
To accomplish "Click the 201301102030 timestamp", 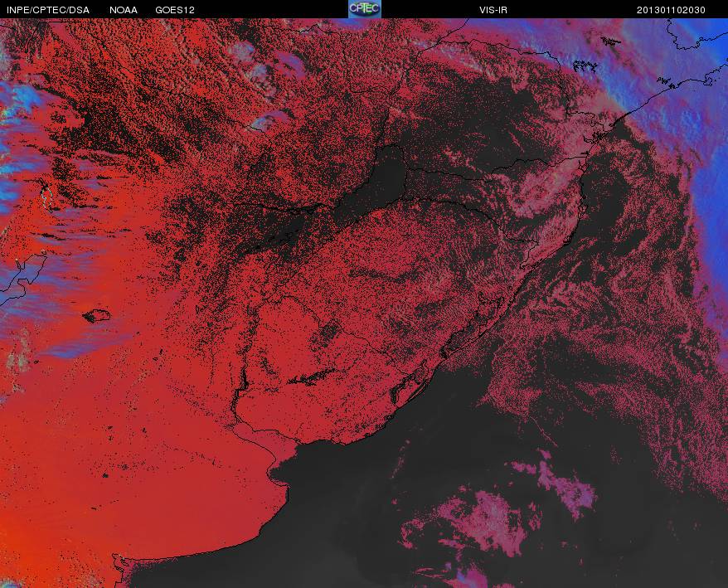I will 671,10.
